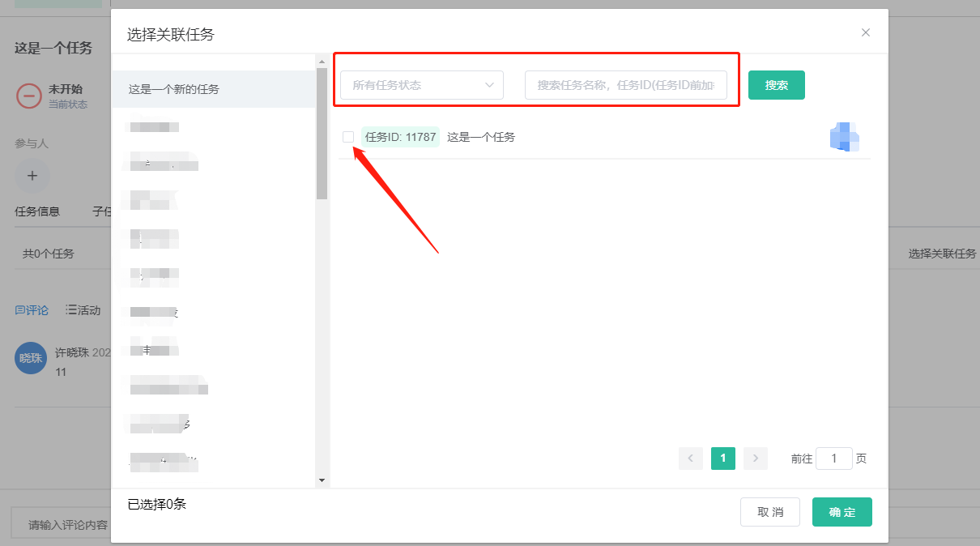The image size is (980, 546).
Task: Click 选择关联任务 link in background page
Action: (x=943, y=254)
